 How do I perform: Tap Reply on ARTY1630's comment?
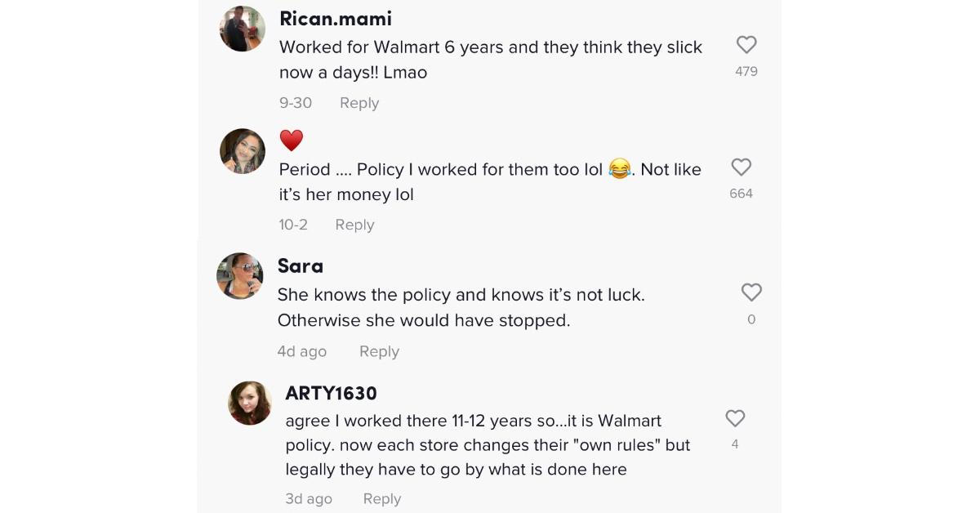382,498
